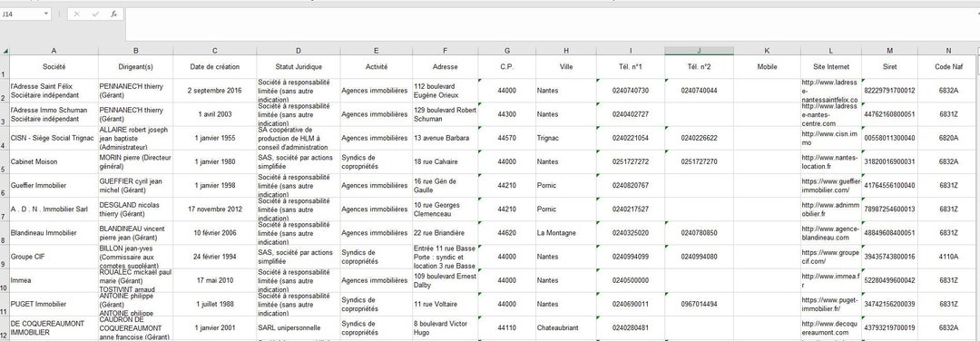This screenshot has width=980, height=341.
Task: Select Code Naf cell '6820A'
Action: click(x=949, y=138)
